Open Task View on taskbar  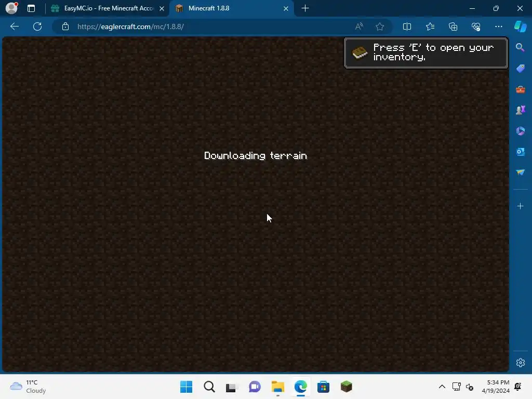232,387
